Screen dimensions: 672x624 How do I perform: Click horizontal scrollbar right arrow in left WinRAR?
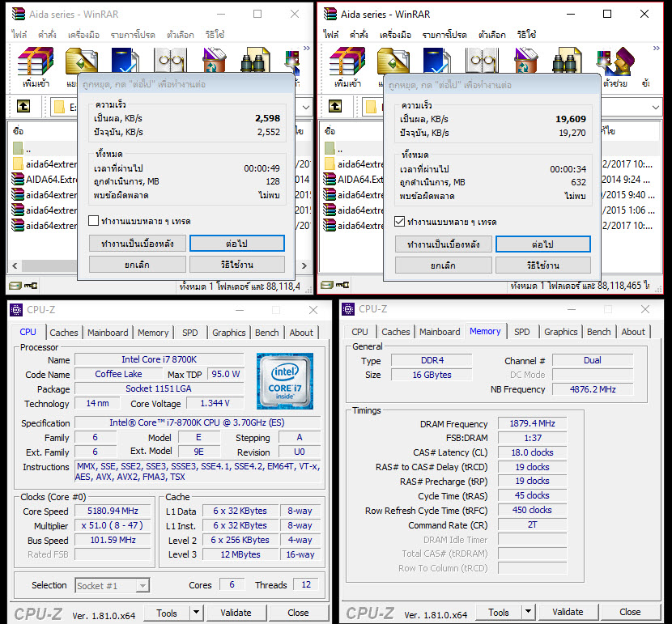point(304,265)
